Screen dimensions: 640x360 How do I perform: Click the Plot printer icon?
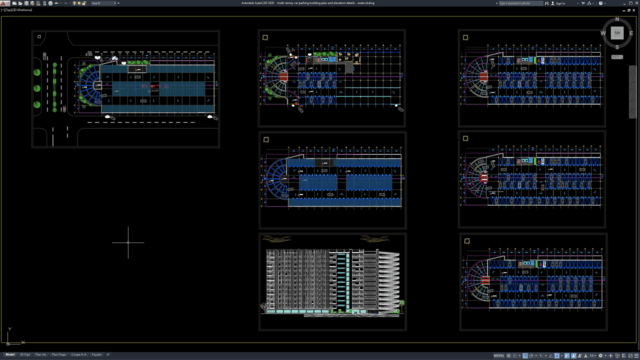[51, 3]
